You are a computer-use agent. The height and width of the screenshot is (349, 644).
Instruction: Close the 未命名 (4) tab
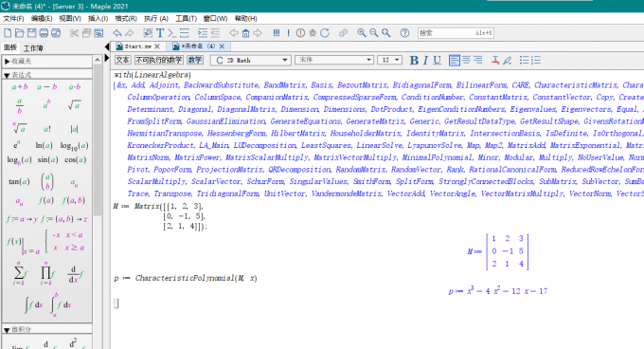pyautogui.click(x=222, y=46)
